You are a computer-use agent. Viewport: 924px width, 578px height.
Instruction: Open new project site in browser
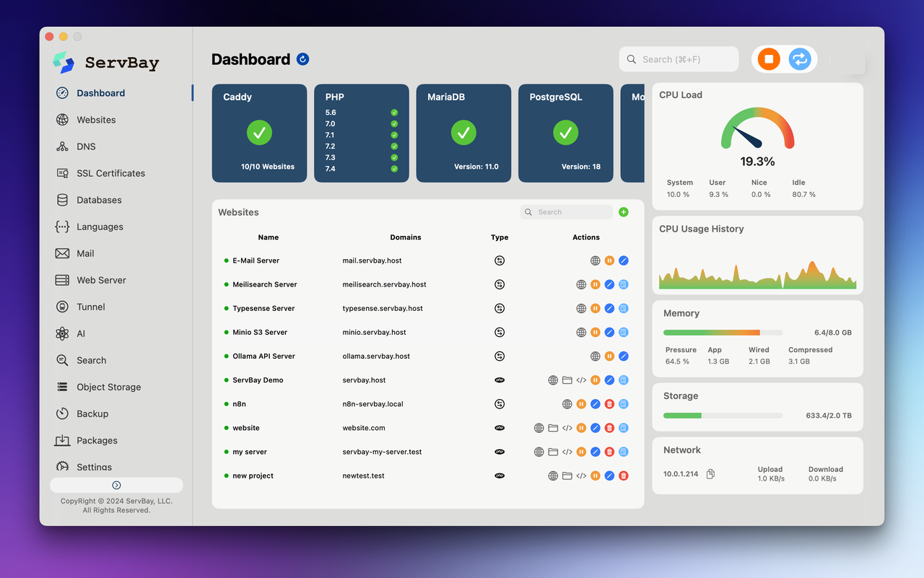(x=553, y=476)
